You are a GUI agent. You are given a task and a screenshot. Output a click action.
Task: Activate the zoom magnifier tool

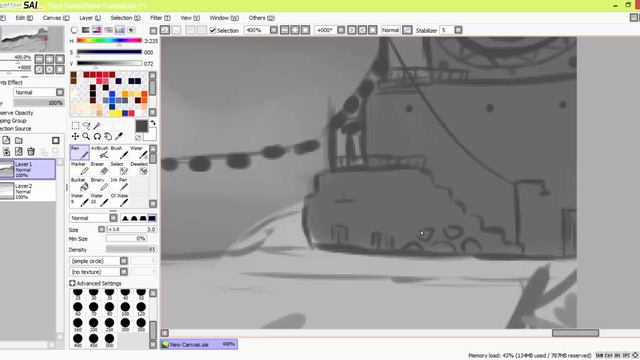coord(86,136)
